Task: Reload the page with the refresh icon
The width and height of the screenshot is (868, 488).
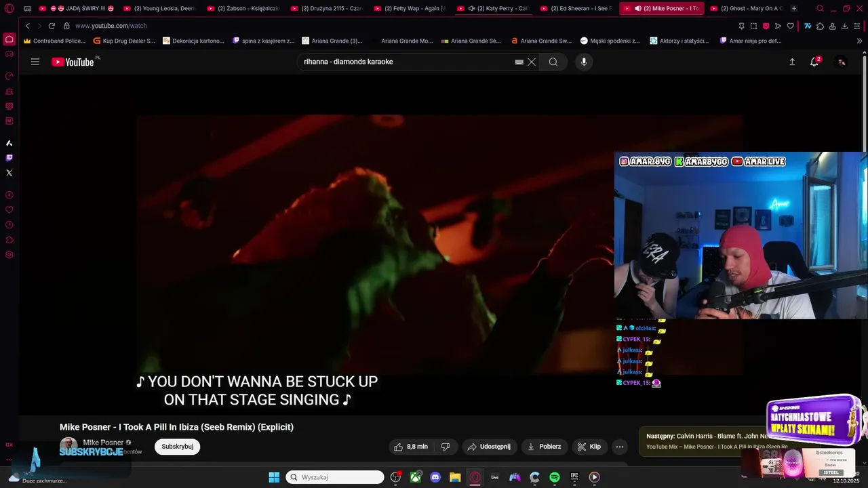Action: tap(52, 26)
